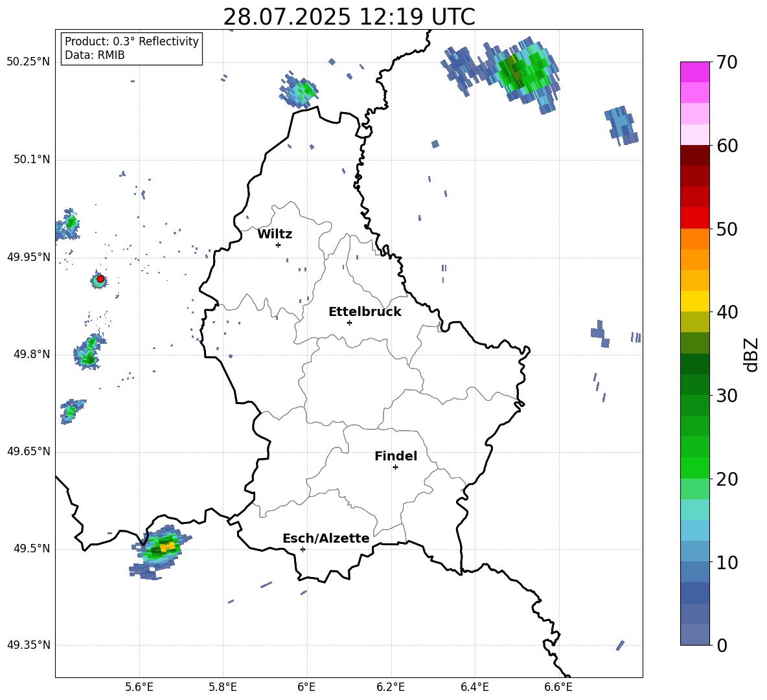The image size is (767, 700).
Task: Click the Wiltz station cross marker
Action: tap(278, 245)
